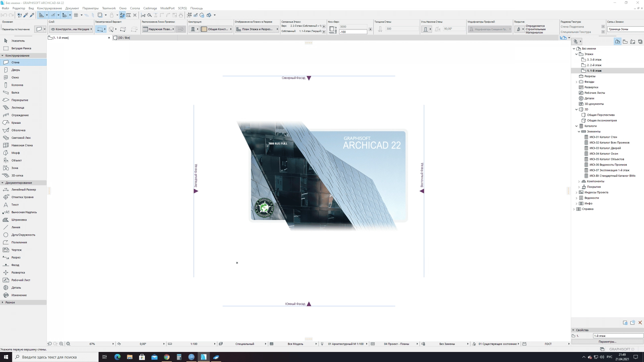This screenshot has height=362, width=644.
Task: Expand the Фасады node in navigator
Action: pyautogui.click(x=577, y=82)
